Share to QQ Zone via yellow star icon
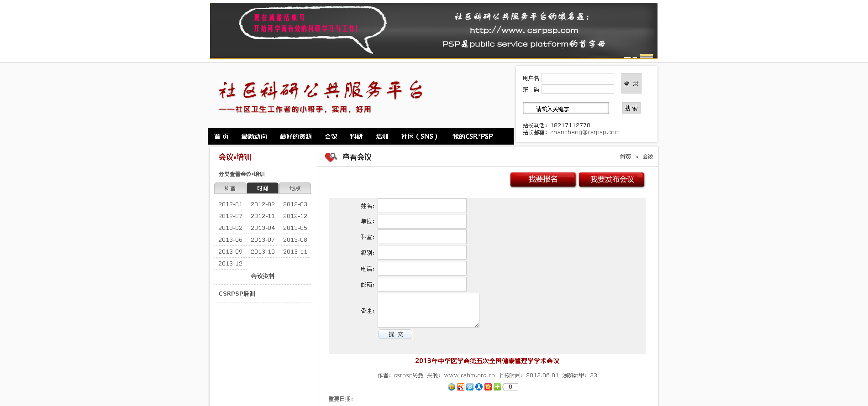This screenshot has width=868, height=406. tap(452, 387)
